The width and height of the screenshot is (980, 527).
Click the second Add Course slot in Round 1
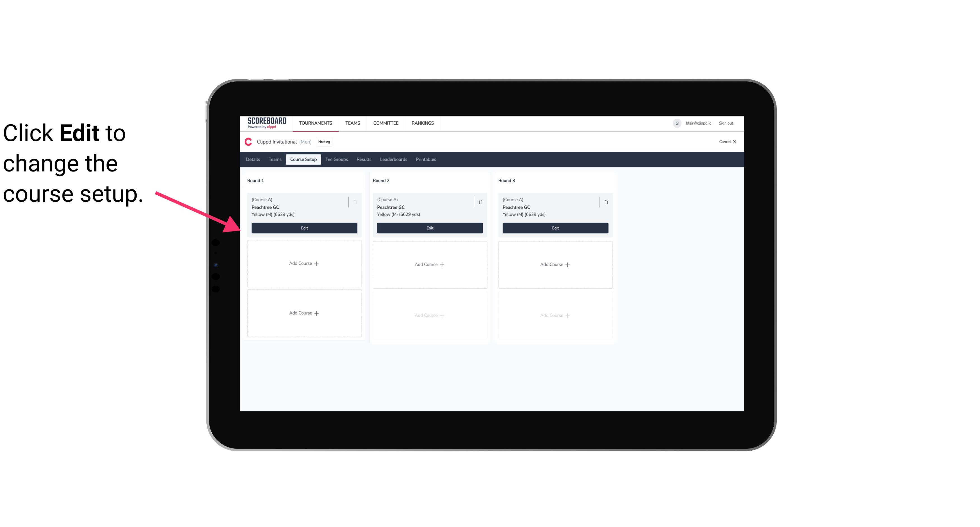pyautogui.click(x=304, y=313)
